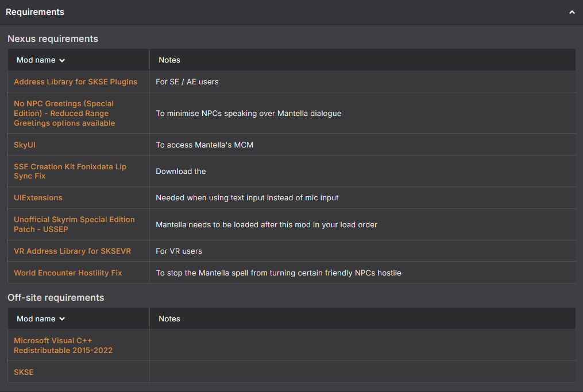The width and height of the screenshot is (583, 392).
Task: Open Microsoft Visual C++ Redistributable link
Action: click(63, 346)
